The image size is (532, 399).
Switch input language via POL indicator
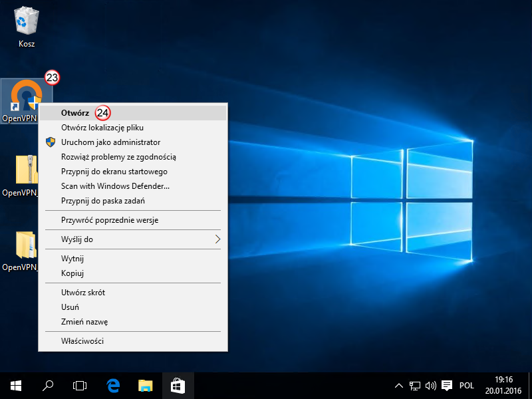pos(467,386)
